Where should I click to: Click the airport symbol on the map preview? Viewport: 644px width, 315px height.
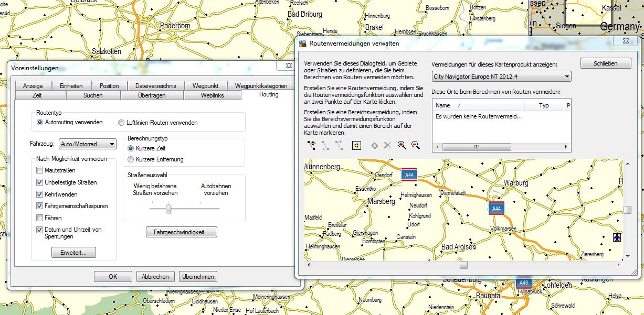pyautogui.click(x=617, y=237)
